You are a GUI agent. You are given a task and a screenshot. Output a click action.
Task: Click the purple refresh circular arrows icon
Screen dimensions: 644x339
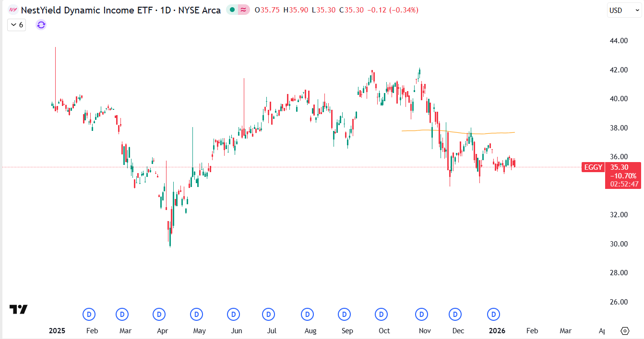[41, 25]
